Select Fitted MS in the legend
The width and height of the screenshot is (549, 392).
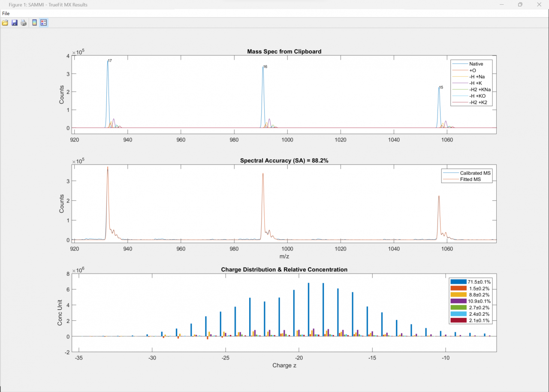pyautogui.click(x=470, y=179)
